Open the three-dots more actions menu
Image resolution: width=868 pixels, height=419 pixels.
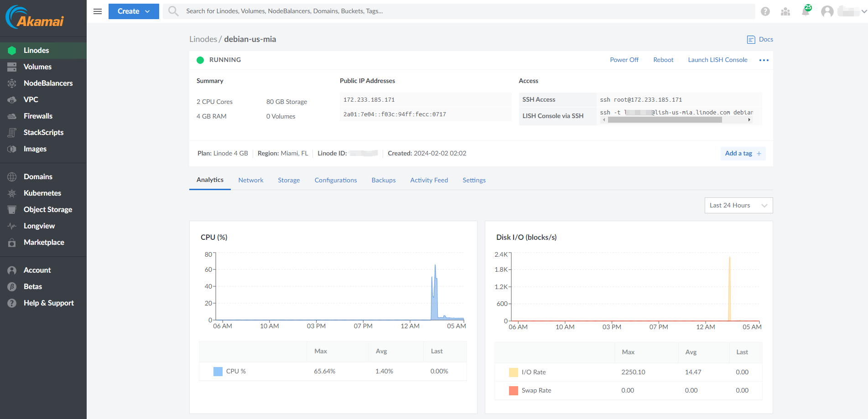click(x=764, y=60)
